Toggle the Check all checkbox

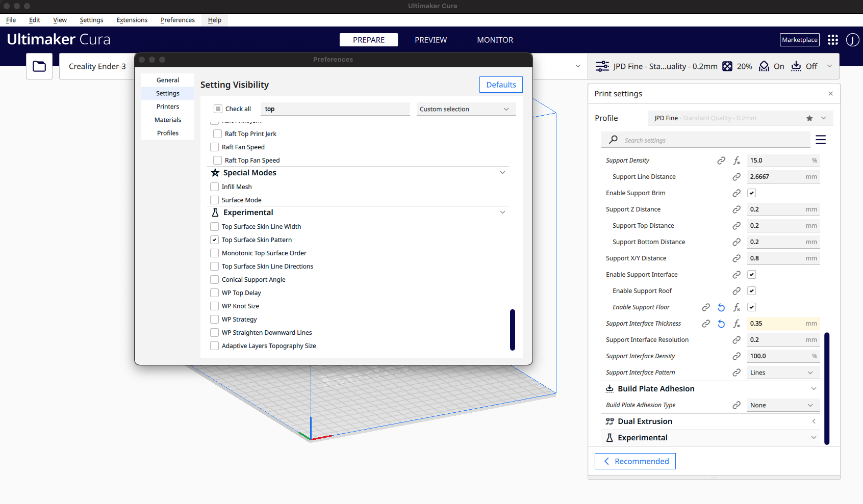coord(218,109)
